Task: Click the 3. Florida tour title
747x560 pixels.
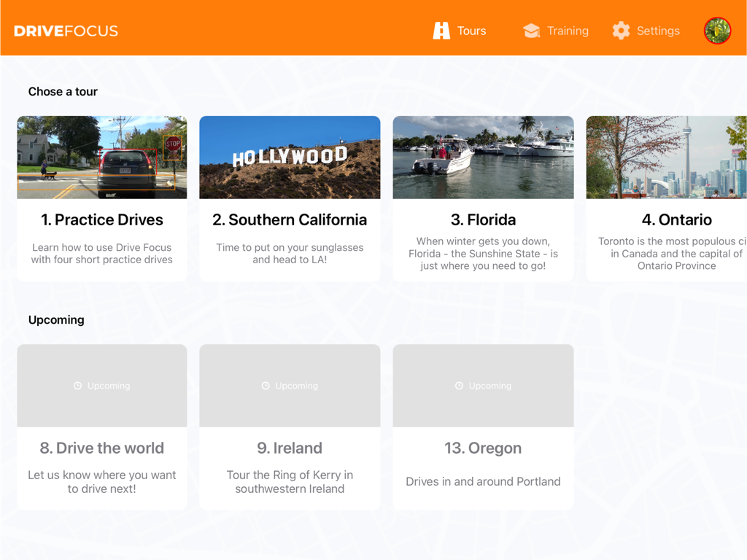Action: click(x=483, y=219)
